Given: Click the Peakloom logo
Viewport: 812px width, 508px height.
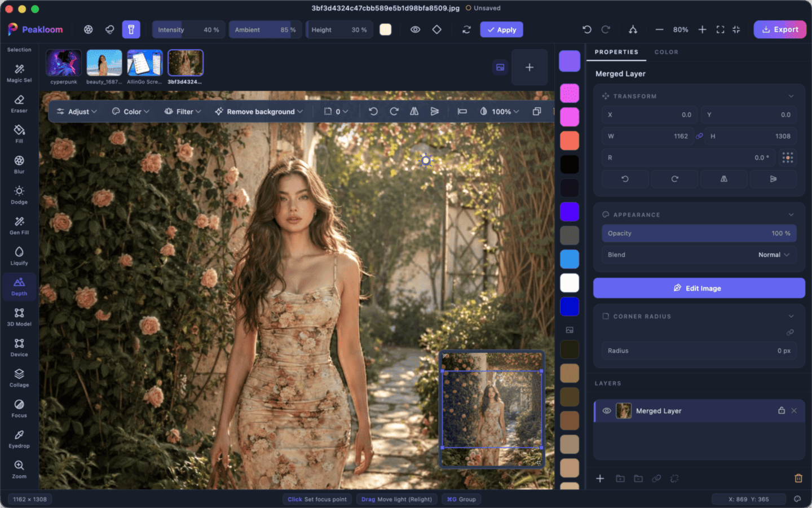Looking at the screenshot, I should point(35,29).
